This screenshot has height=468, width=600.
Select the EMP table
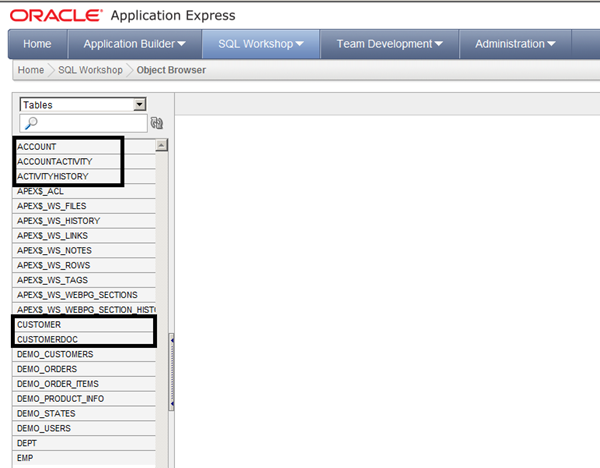pos(84,458)
